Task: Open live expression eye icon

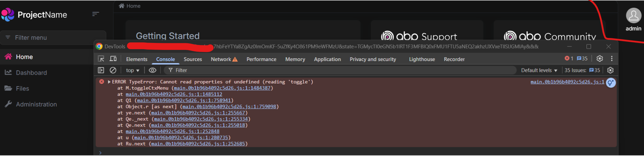Action: point(152,70)
